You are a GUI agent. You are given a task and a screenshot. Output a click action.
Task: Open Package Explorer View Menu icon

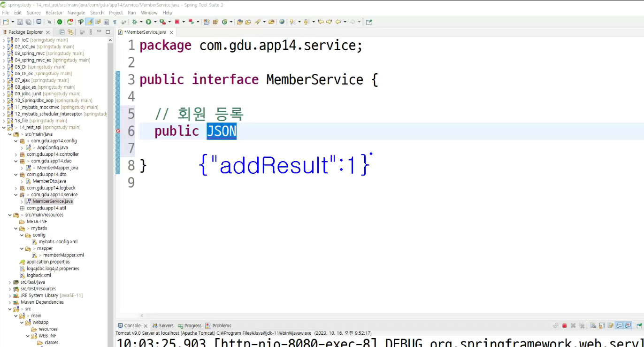pos(90,32)
